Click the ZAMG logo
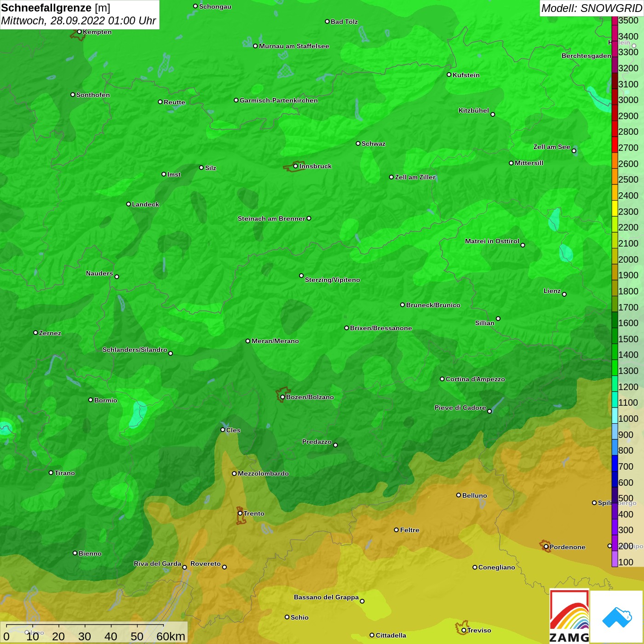Screen dimensions: 644x644 click(569, 616)
